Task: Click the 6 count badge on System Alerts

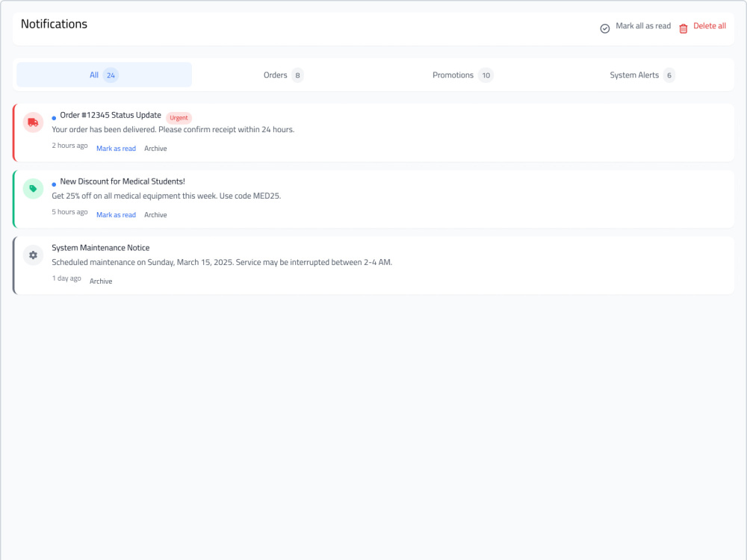Action: point(669,75)
